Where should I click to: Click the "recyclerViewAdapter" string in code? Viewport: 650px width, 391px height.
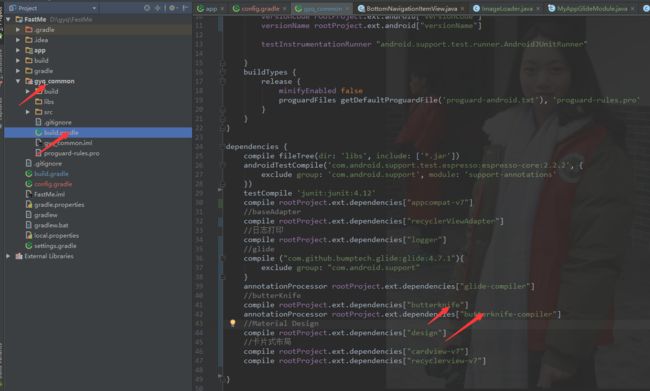(x=453, y=221)
